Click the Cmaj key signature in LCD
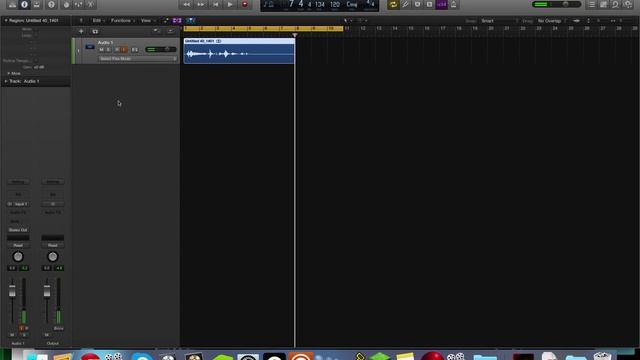The image size is (640, 360). 352,4
